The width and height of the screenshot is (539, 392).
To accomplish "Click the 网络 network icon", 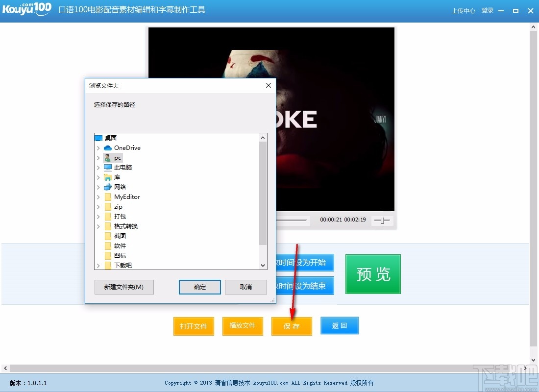I will [x=108, y=187].
